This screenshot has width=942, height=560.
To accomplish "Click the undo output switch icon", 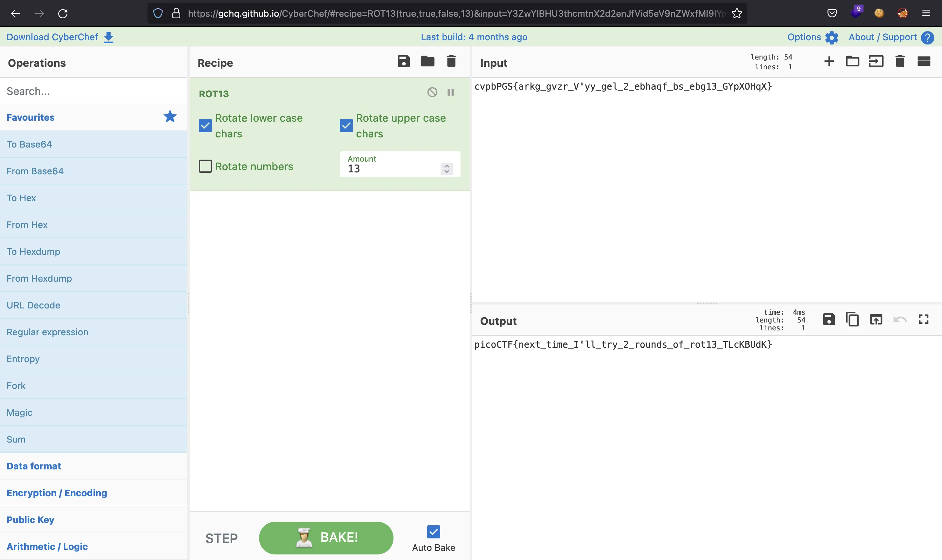I will (x=900, y=319).
